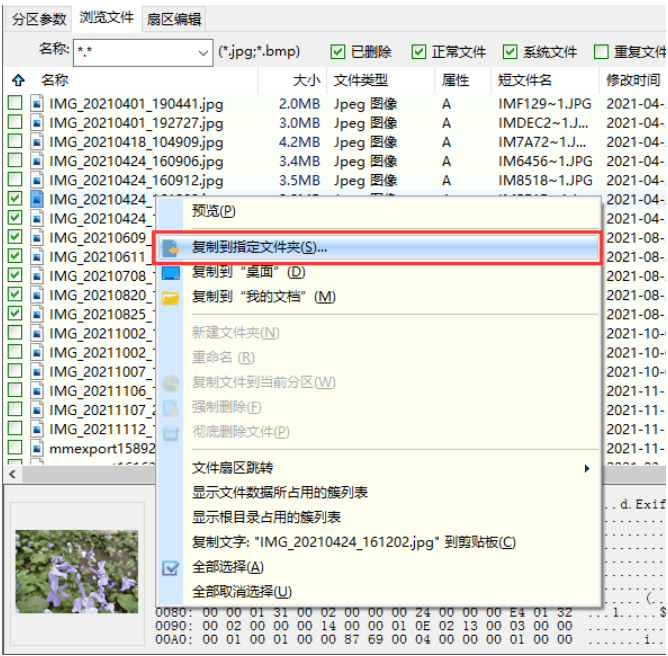The width and height of the screenshot is (668, 656).
Task: Click the file icon of IMG_20210418_104909.jpg
Action: point(37,142)
